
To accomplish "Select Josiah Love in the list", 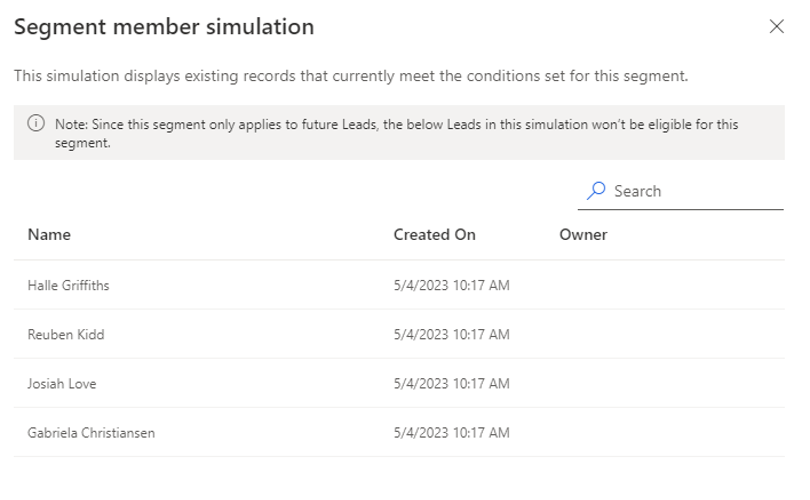I will (62, 383).
